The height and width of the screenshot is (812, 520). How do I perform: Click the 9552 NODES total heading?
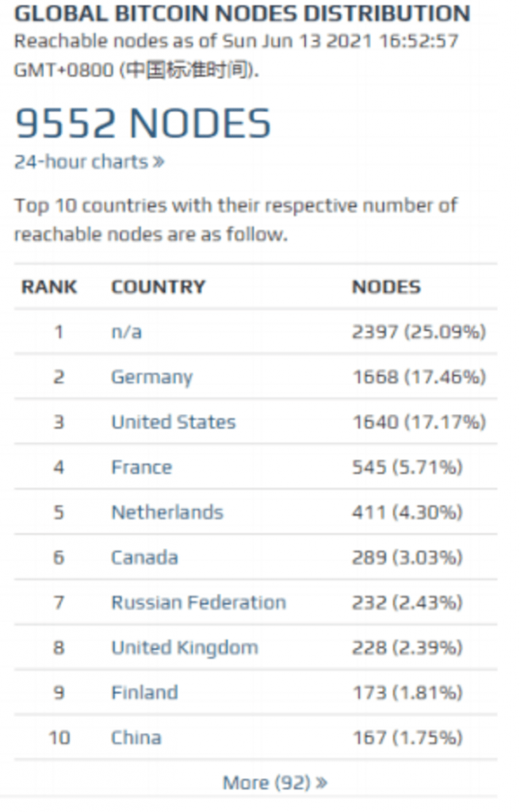(x=143, y=123)
